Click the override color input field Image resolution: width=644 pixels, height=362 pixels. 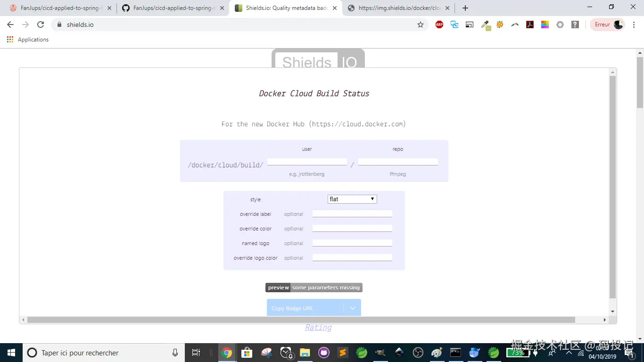(x=352, y=228)
